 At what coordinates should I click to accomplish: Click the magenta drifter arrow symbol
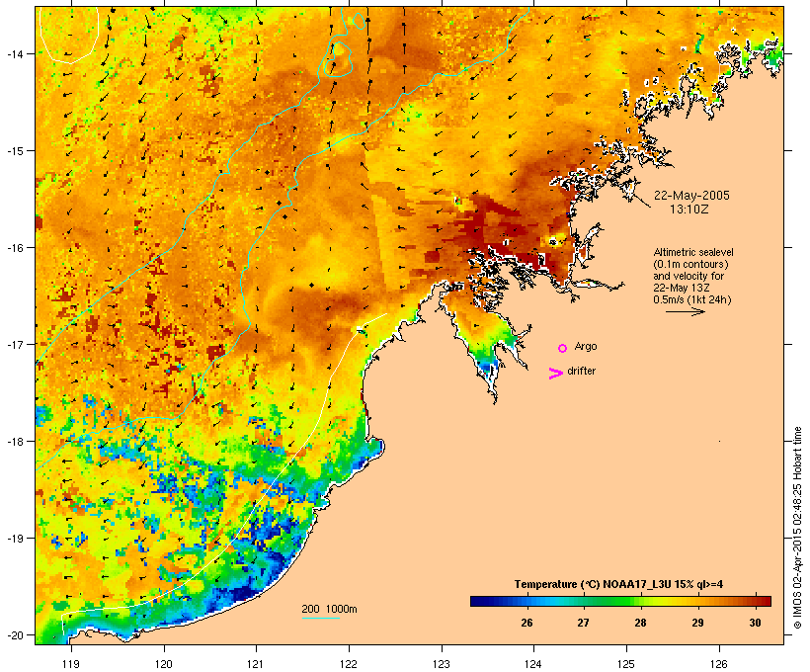(556, 374)
